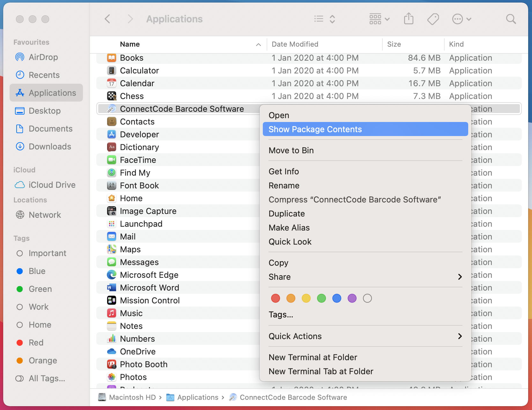Open the Group By grid dropdown
The image size is (532, 410).
click(x=380, y=19)
